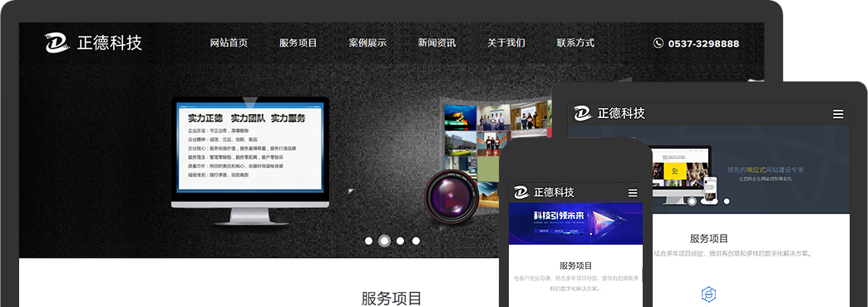Click the 联系方式 navigation link
The image size is (868, 307).
pos(575,42)
